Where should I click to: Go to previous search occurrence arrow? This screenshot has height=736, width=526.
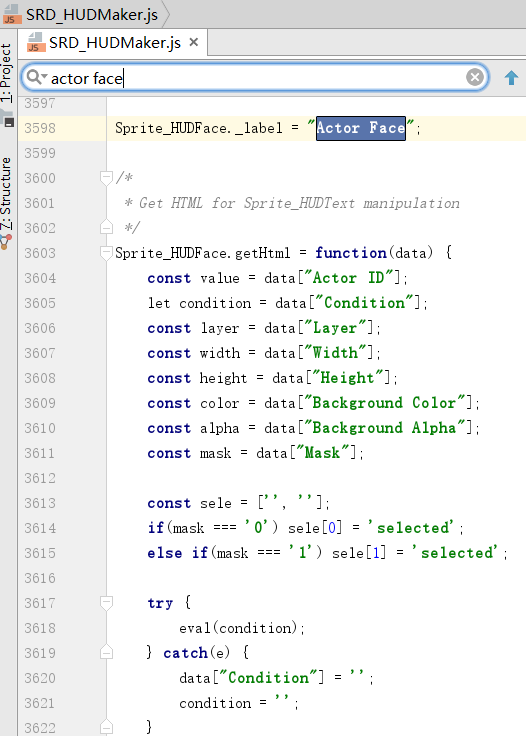511,77
